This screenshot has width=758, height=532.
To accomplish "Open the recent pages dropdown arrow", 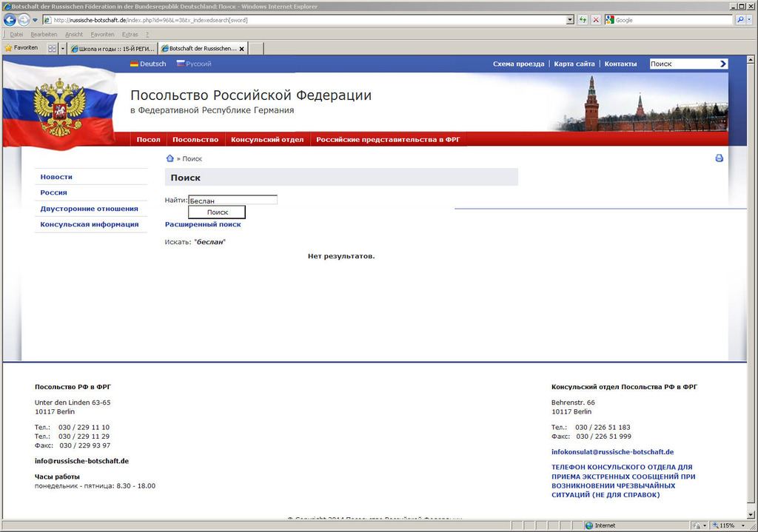I will (35, 20).
